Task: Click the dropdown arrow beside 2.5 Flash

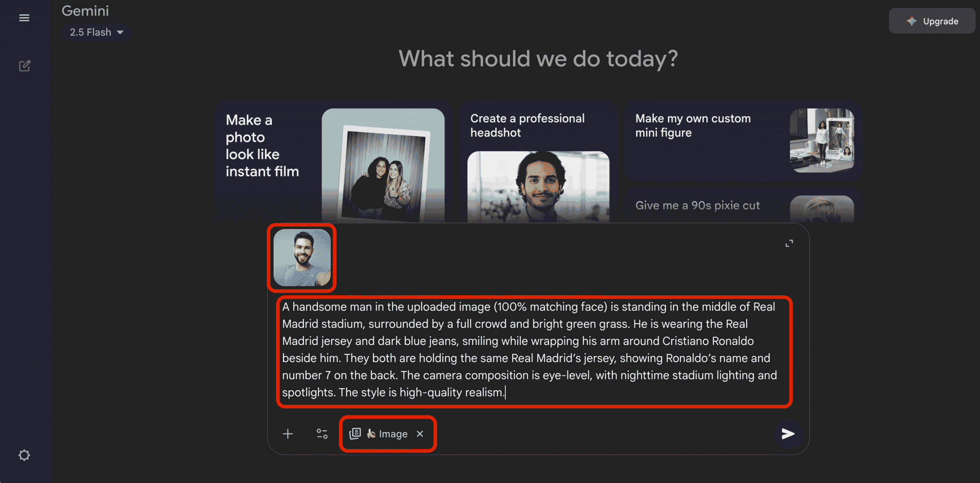Action: (120, 32)
